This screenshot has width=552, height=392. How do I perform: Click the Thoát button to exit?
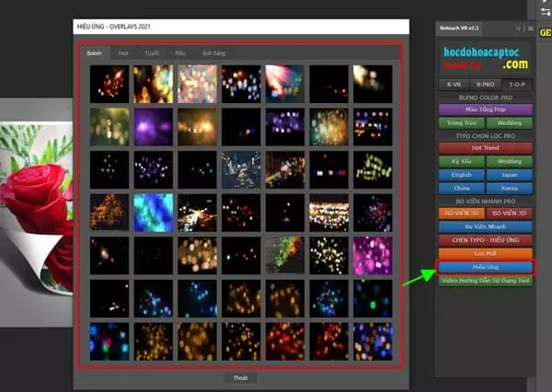click(242, 377)
